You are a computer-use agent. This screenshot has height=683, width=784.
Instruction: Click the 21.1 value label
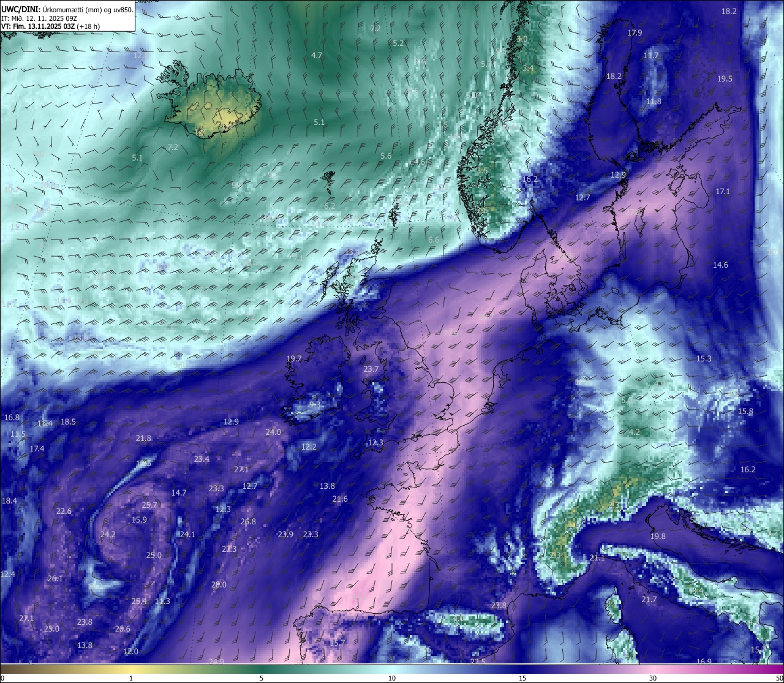pyautogui.click(x=597, y=557)
